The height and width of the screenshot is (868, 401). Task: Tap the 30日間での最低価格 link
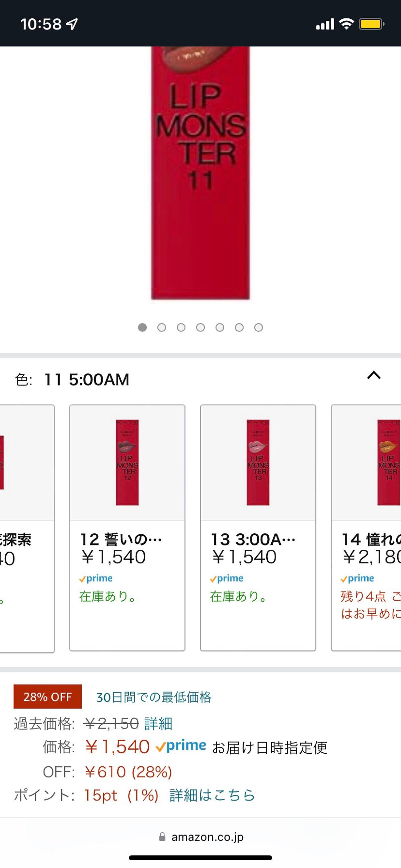(x=154, y=697)
